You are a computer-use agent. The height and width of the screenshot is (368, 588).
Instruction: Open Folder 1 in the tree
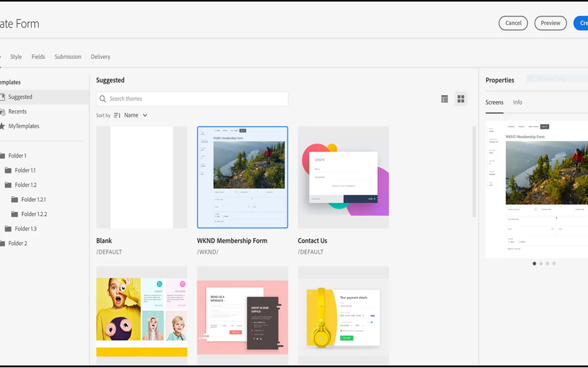[17, 156]
